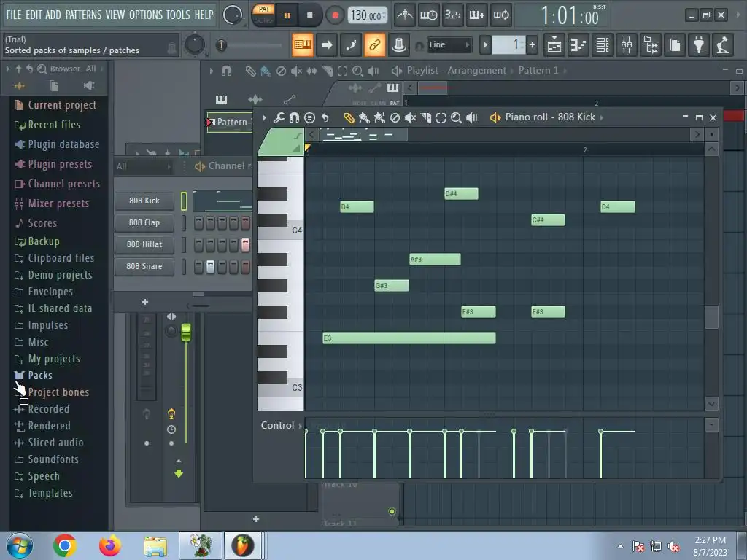
Task: Increment the pattern number with plus
Action: click(532, 45)
